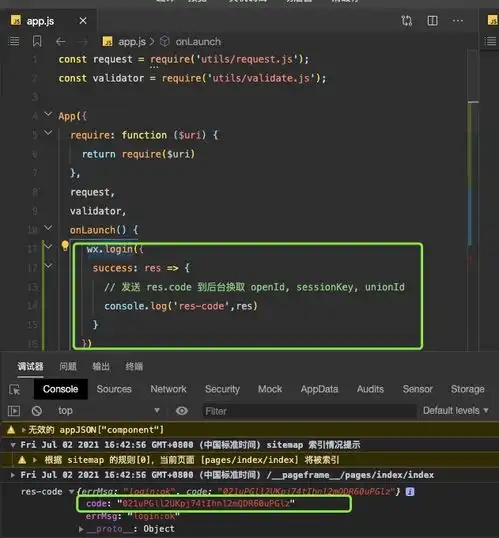Navigate back with the left arrow
The image size is (499, 538).
coord(61,42)
